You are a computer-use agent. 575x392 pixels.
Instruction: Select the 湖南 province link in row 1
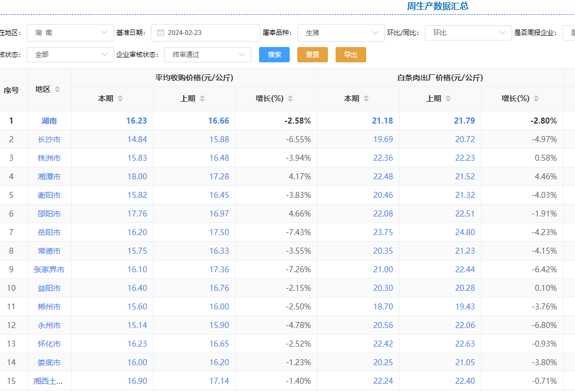click(49, 121)
